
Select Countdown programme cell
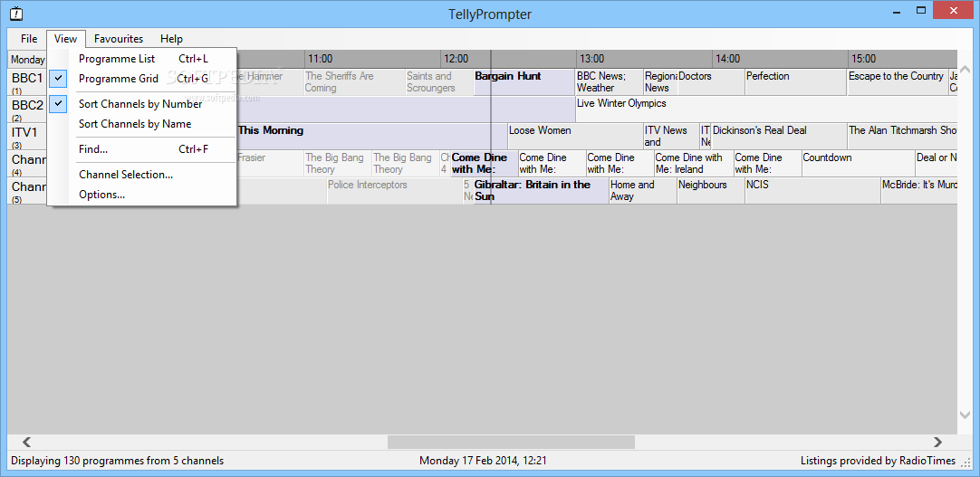pyautogui.click(x=858, y=163)
